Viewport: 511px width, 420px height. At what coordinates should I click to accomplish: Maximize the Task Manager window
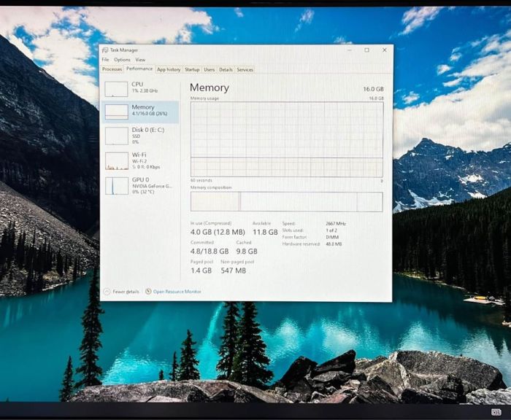[x=366, y=50]
